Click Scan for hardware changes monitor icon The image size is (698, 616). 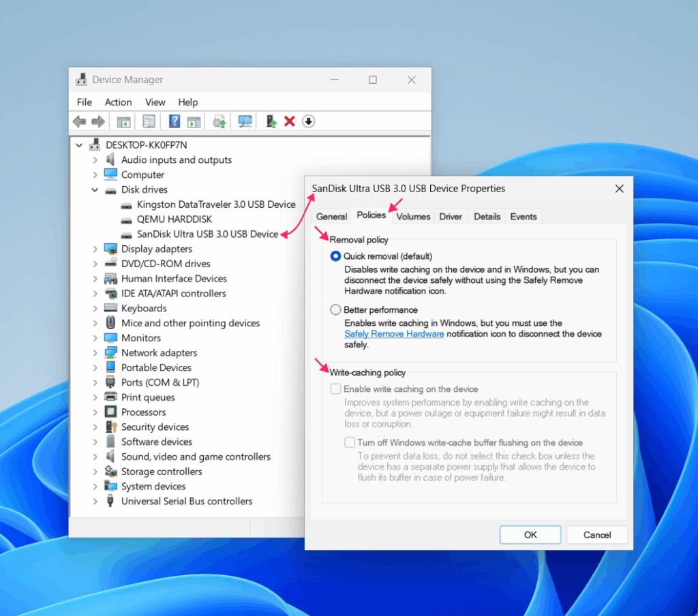click(245, 121)
